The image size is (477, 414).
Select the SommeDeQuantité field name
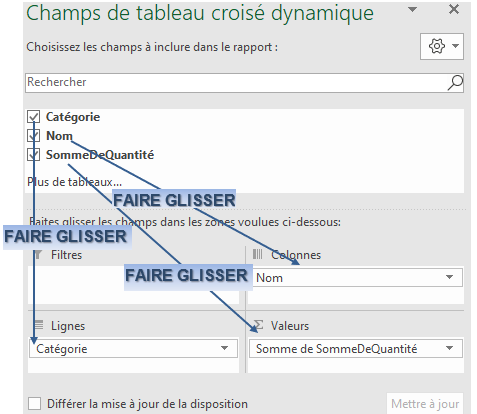click(x=100, y=155)
